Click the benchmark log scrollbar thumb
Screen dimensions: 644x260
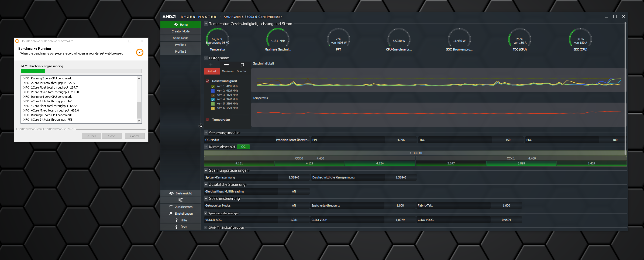point(139,110)
